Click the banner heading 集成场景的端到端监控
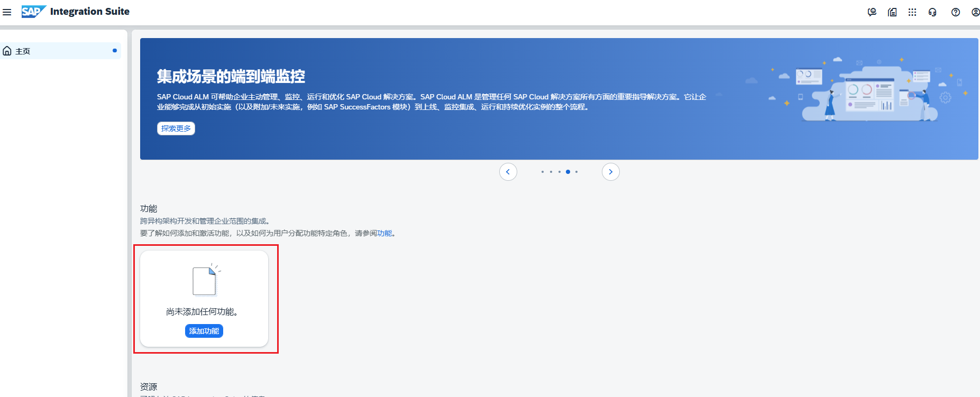 coord(231,77)
